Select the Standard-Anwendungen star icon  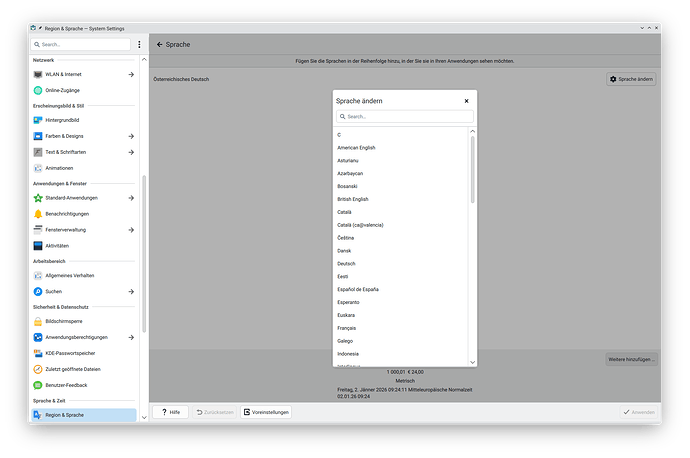tap(38, 198)
